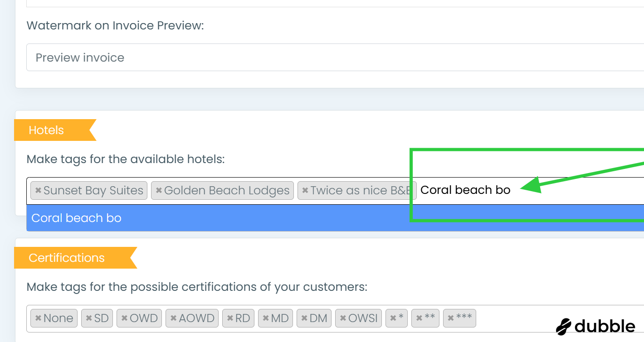The width and height of the screenshot is (644, 342).
Task: Remove the Sunset Bay Suites tag
Action: [39, 191]
